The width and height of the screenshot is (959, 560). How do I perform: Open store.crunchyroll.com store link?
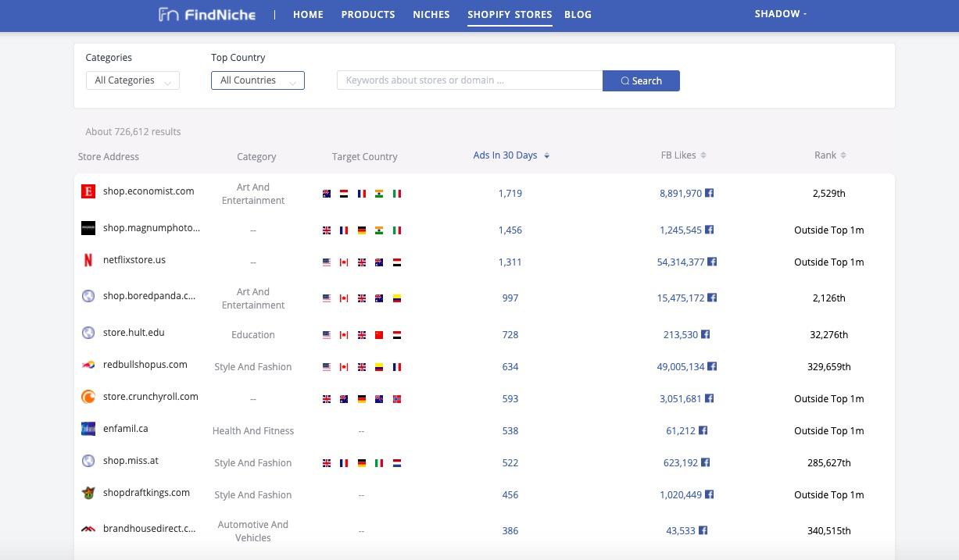151,397
